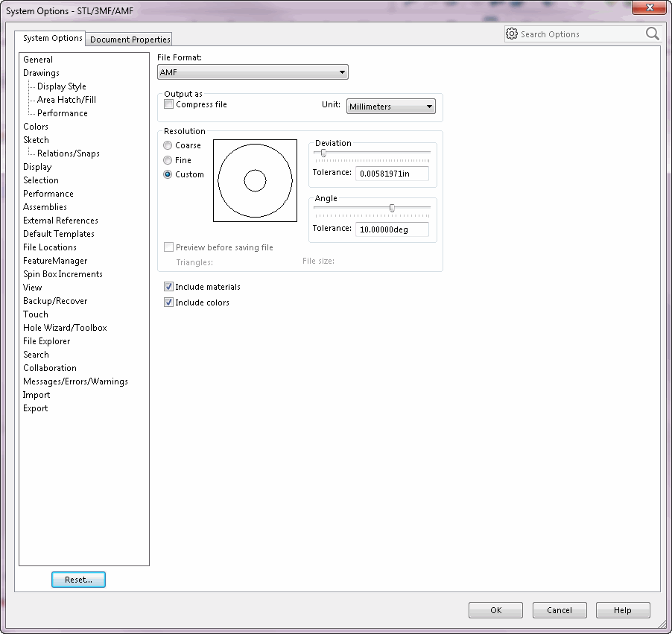672x634 pixels.
Task: Click the search magnifier icon
Action: tap(652, 34)
